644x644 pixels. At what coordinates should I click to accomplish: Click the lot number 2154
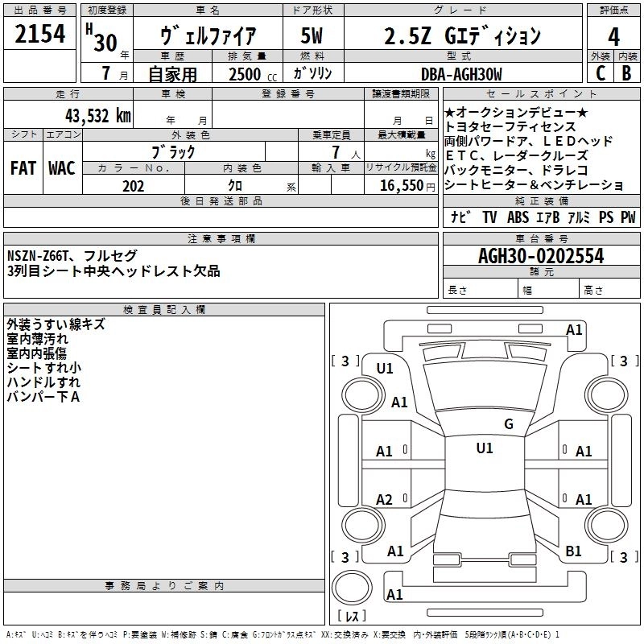pyautogui.click(x=39, y=35)
